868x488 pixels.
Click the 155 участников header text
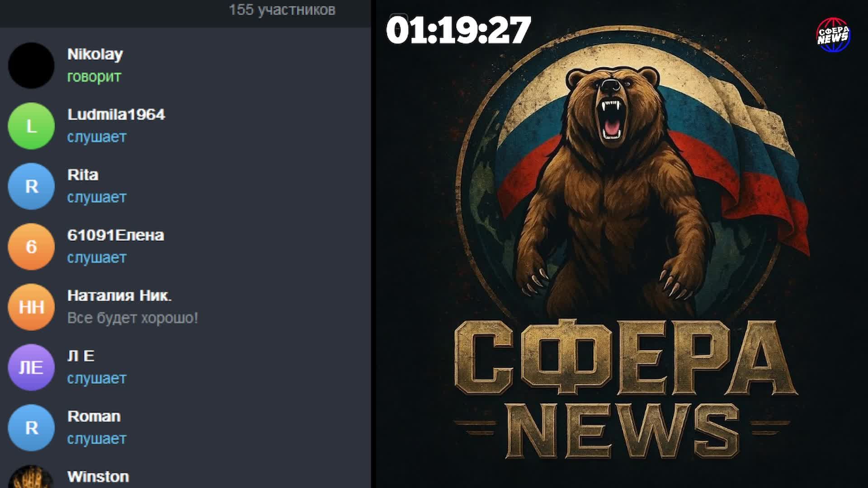(282, 10)
